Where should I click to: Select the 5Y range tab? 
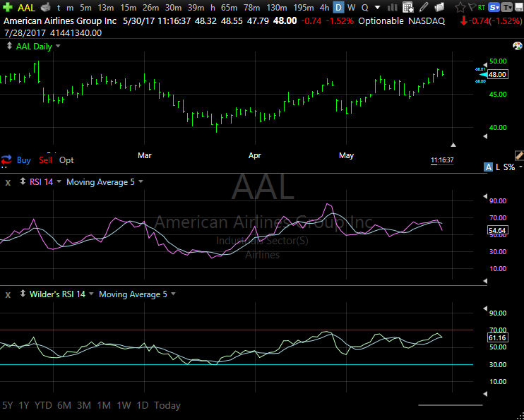click(7, 405)
